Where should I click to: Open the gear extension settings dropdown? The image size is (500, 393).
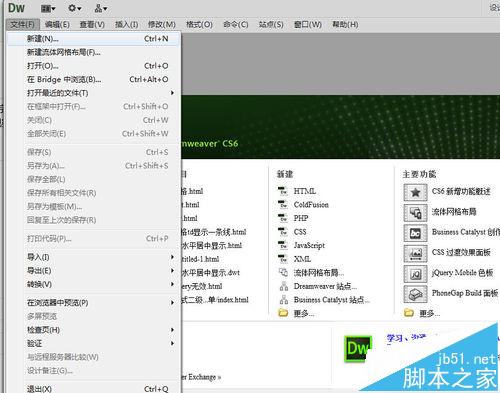pos(75,8)
